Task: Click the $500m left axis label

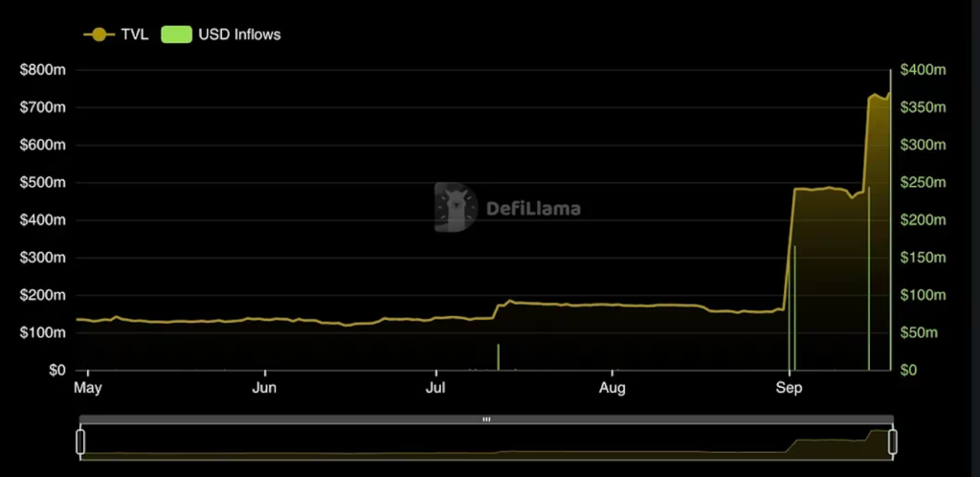Action: pos(43,183)
